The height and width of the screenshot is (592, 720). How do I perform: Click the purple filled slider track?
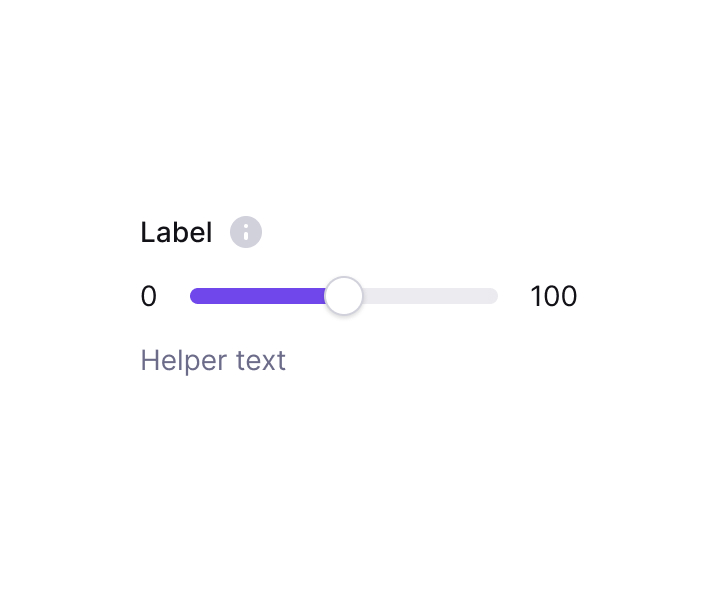click(x=258, y=296)
